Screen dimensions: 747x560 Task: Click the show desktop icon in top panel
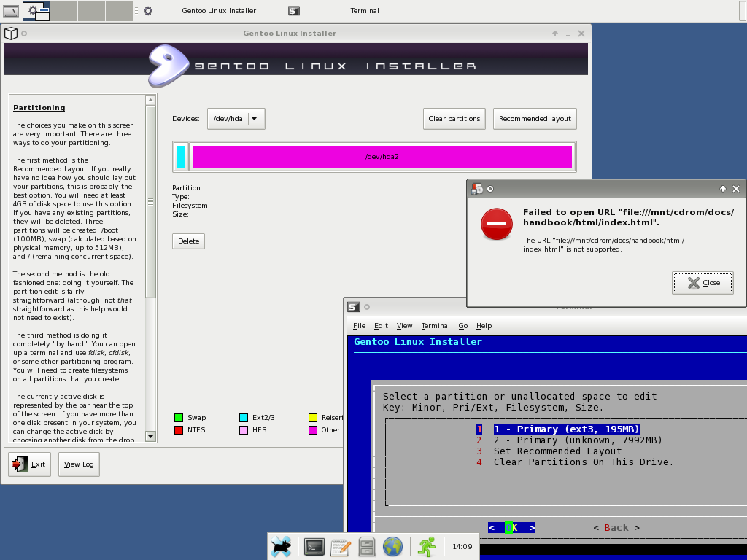(x=10, y=10)
